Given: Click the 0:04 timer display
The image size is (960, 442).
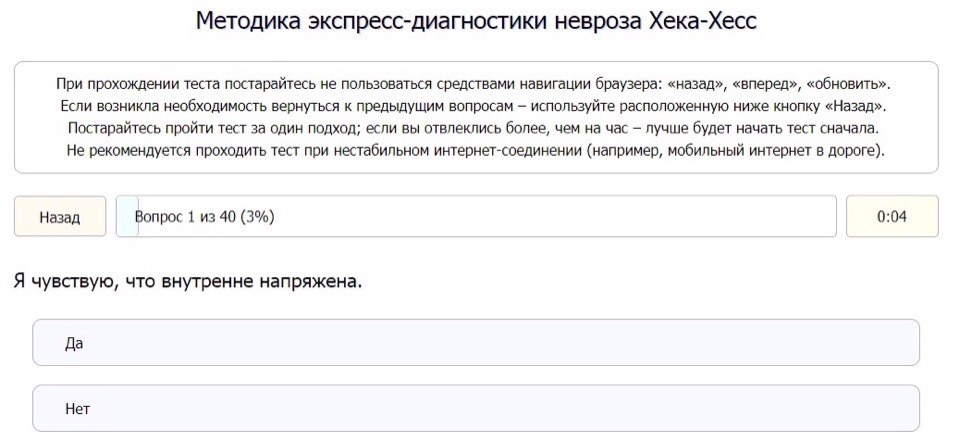Looking at the screenshot, I should [891, 217].
